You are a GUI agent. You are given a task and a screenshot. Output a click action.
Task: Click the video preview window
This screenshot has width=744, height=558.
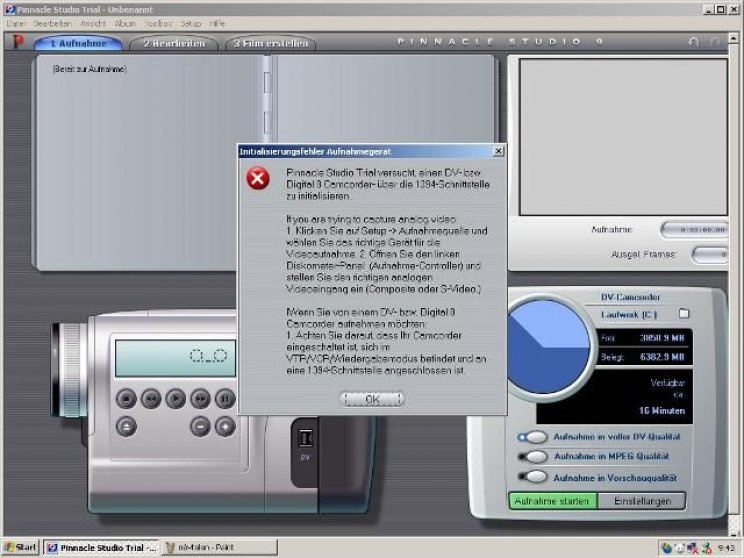click(623, 137)
